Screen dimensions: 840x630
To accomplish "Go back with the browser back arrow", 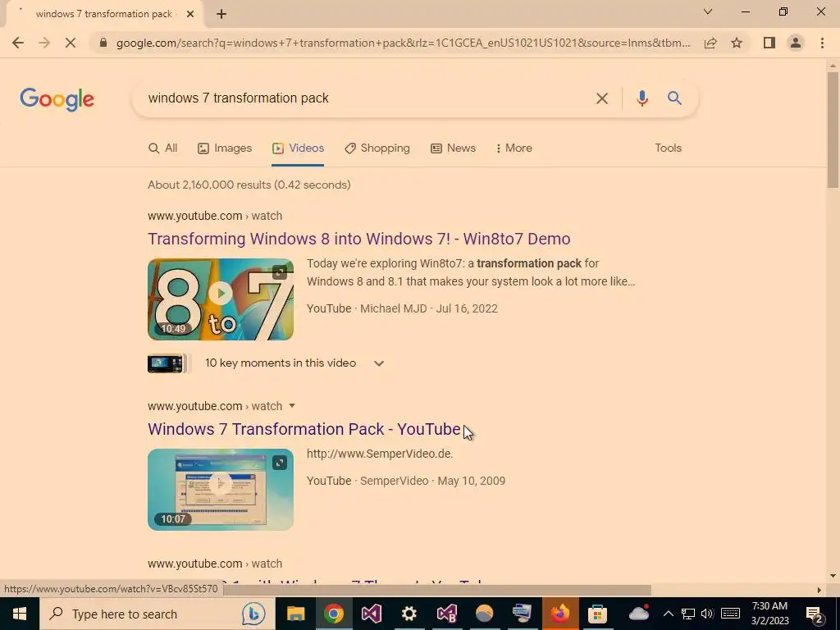I will point(18,43).
